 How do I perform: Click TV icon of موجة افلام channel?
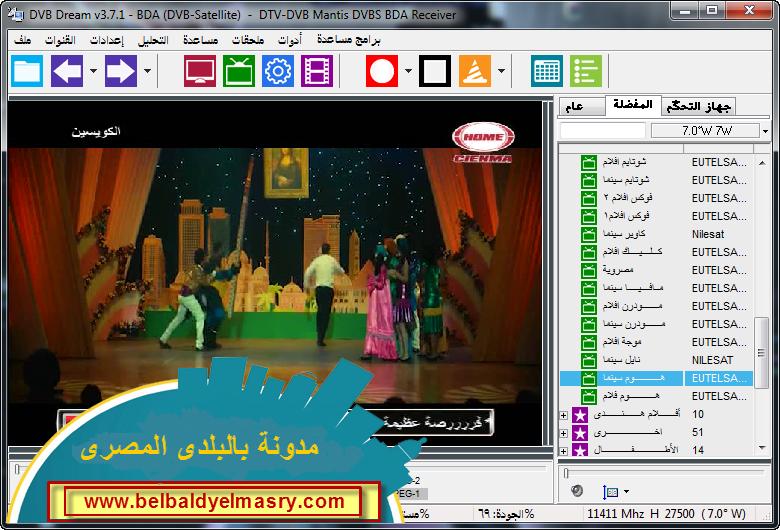tap(589, 342)
